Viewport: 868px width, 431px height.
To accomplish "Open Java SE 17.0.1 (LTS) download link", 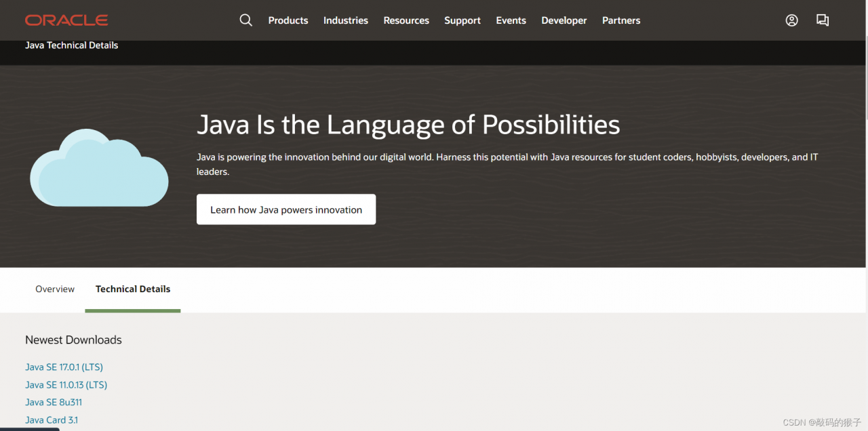I will coord(64,367).
